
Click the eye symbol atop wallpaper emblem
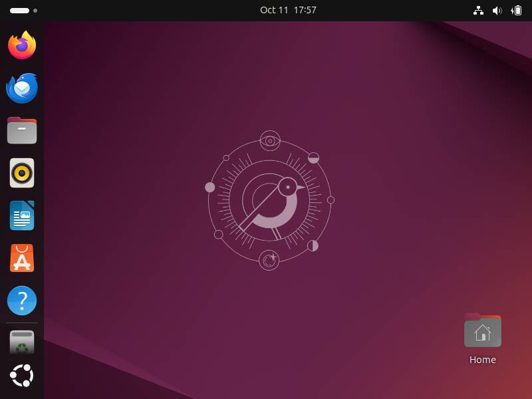point(269,140)
